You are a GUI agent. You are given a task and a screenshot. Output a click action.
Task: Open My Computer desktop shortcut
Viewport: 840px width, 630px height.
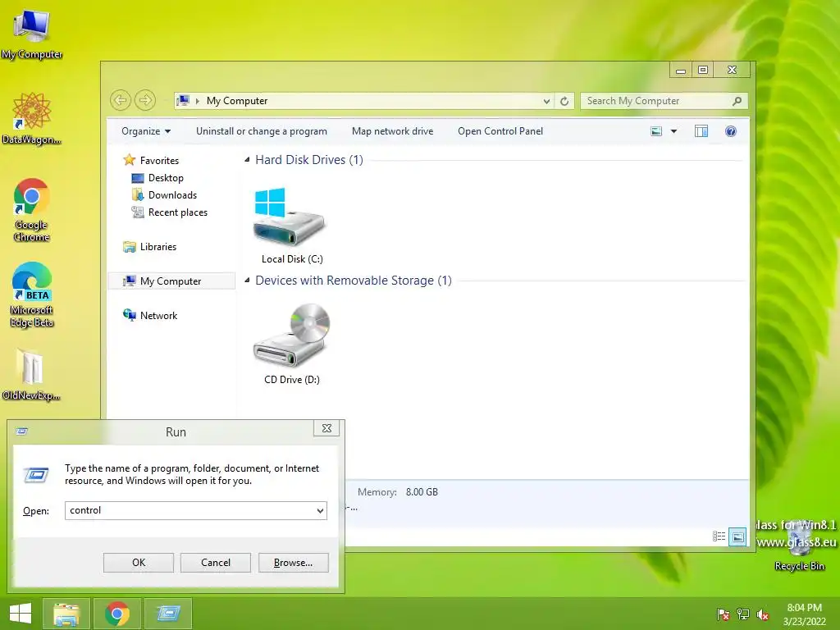point(32,33)
